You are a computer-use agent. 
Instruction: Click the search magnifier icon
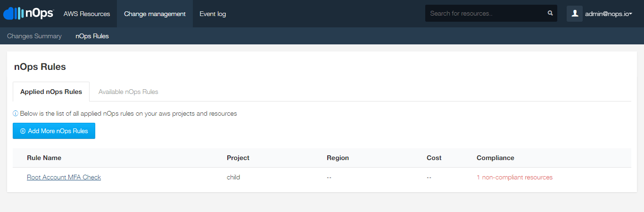tap(550, 13)
